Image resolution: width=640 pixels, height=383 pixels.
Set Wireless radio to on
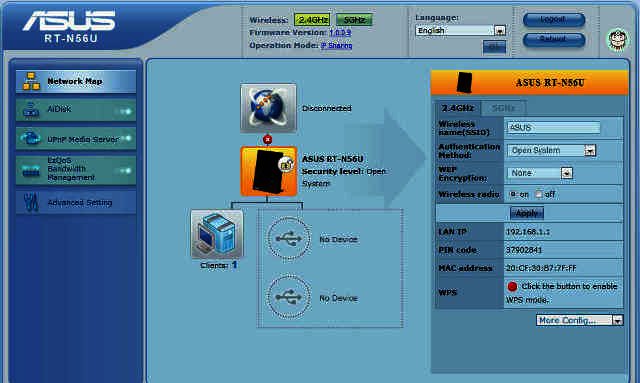tap(513, 194)
